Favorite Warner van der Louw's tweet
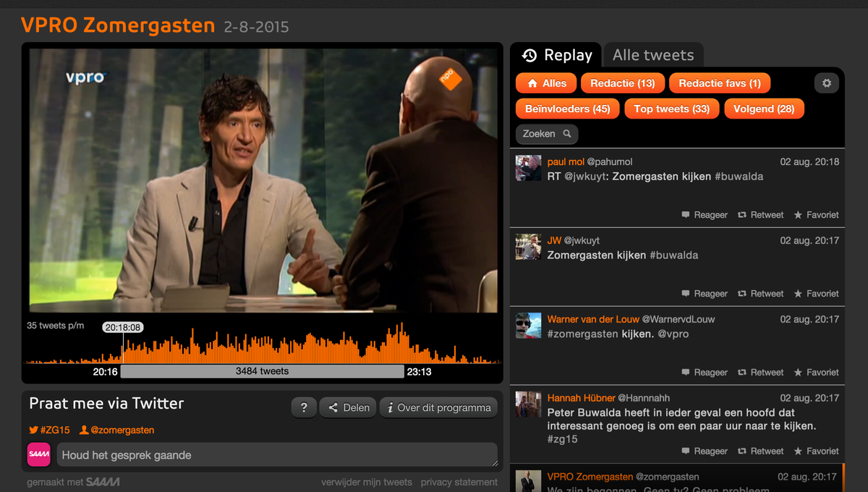Image resolution: width=868 pixels, height=492 pixels. click(817, 373)
